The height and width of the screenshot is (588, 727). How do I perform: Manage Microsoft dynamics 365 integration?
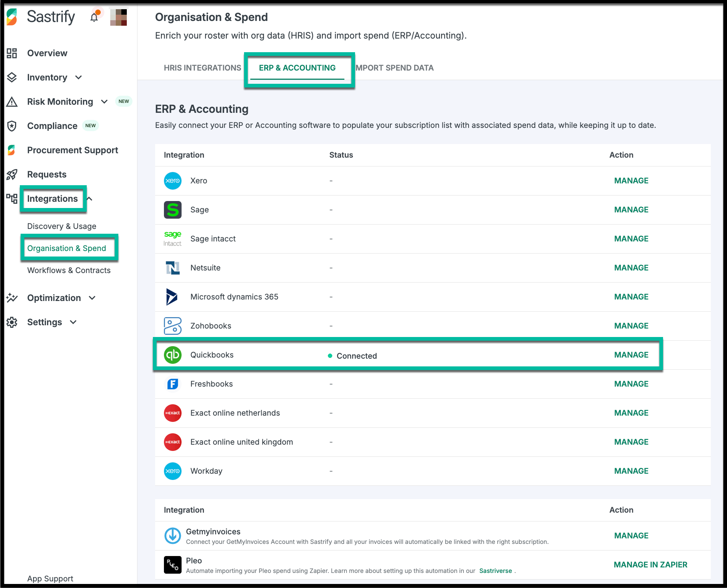[x=631, y=297]
